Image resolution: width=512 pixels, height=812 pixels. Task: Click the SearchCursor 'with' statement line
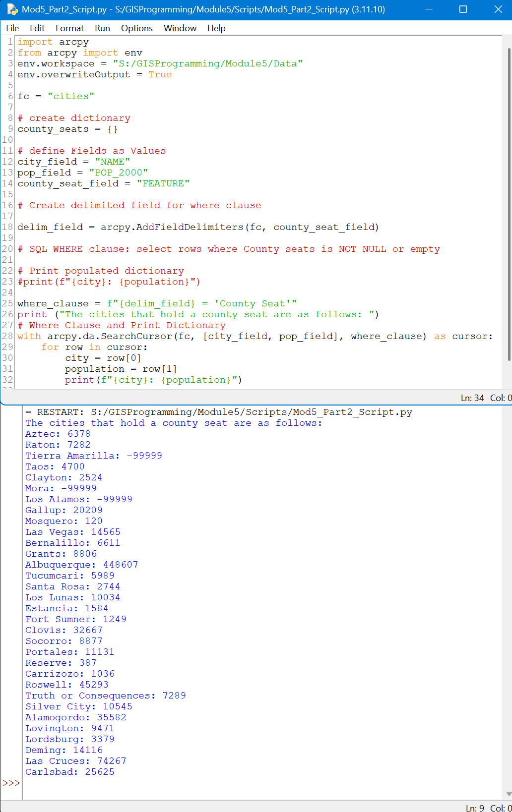pyautogui.click(x=255, y=336)
